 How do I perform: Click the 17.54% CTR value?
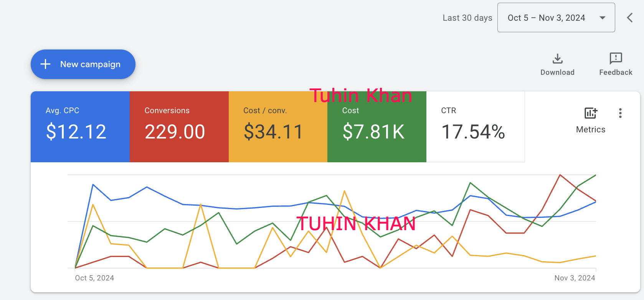473,132
